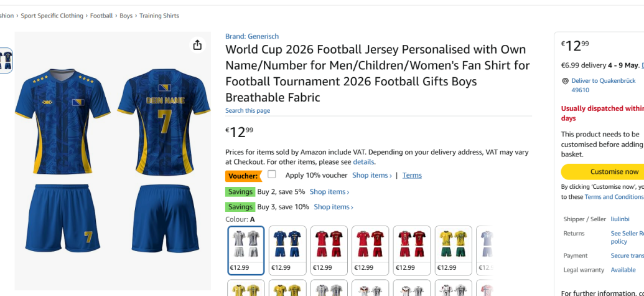Follow the VAT details link

pyautogui.click(x=363, y=162)
